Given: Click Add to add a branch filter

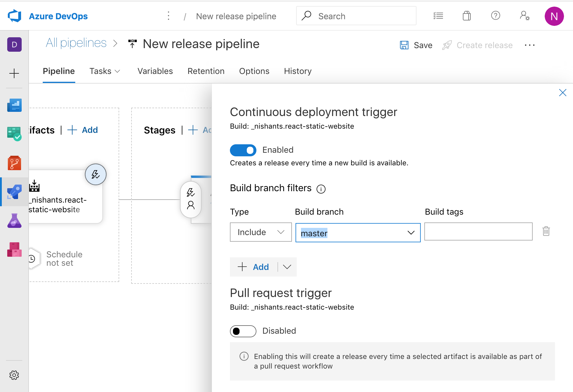Looking at the screenshot, I should coord(253,267).
